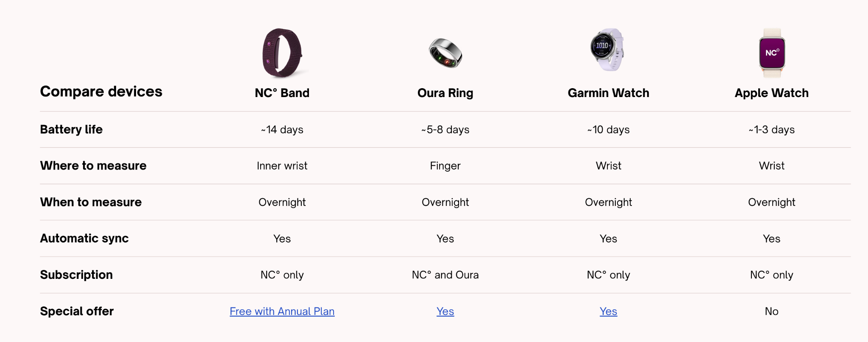Open the Free with Annual Plan link
The width and height of the screenshot is (868, 342).
click(x=282, y=311)
